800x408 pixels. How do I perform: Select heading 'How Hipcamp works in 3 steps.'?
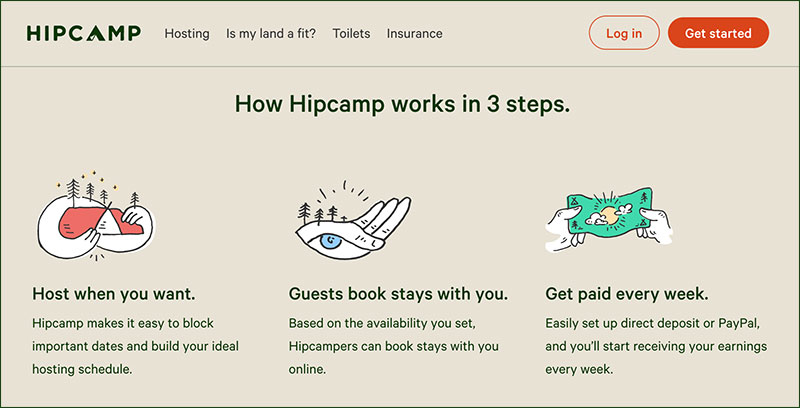pos(402,105)
